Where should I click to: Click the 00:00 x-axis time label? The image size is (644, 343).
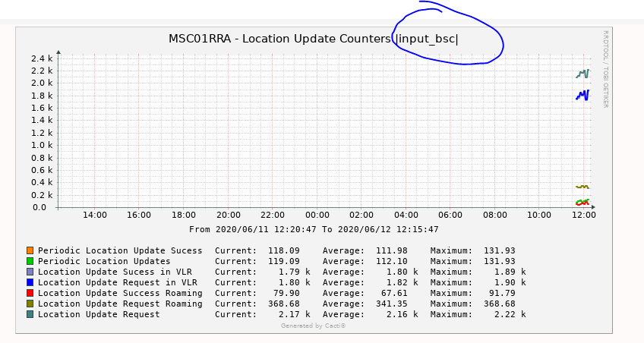(317, 215)
